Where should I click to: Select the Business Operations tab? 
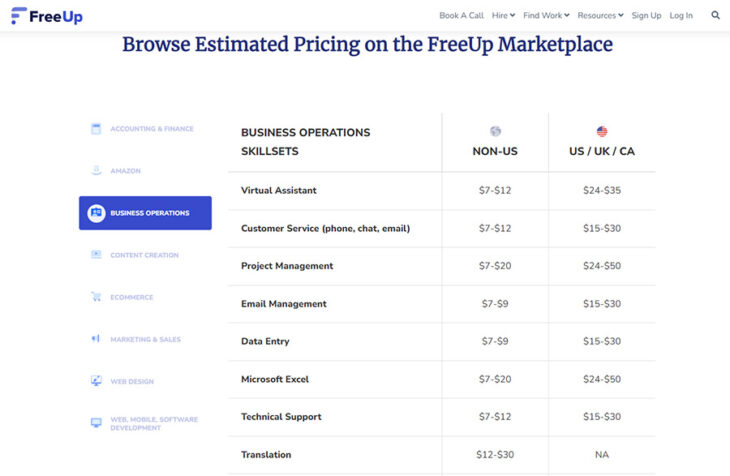pos(145,213)
